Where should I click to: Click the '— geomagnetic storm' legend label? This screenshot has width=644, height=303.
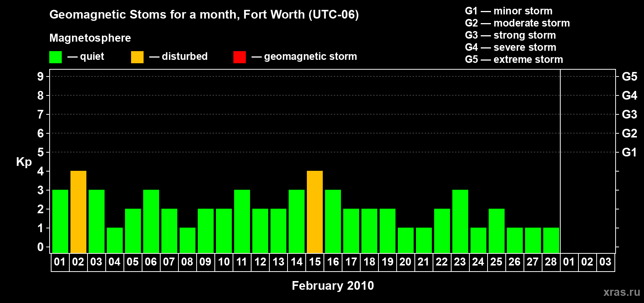(304, 56)
